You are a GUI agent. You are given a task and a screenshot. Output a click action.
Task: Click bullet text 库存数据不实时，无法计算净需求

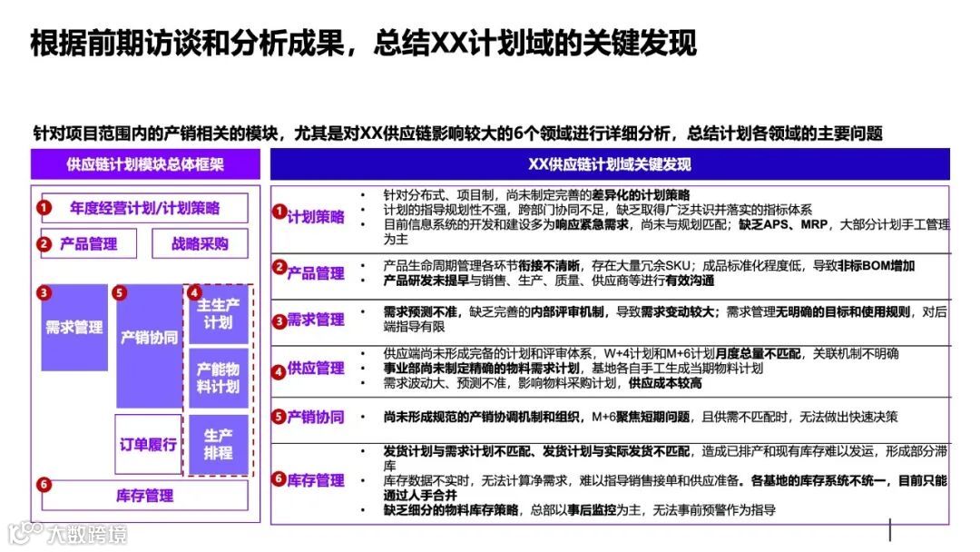tap(665, 488)
